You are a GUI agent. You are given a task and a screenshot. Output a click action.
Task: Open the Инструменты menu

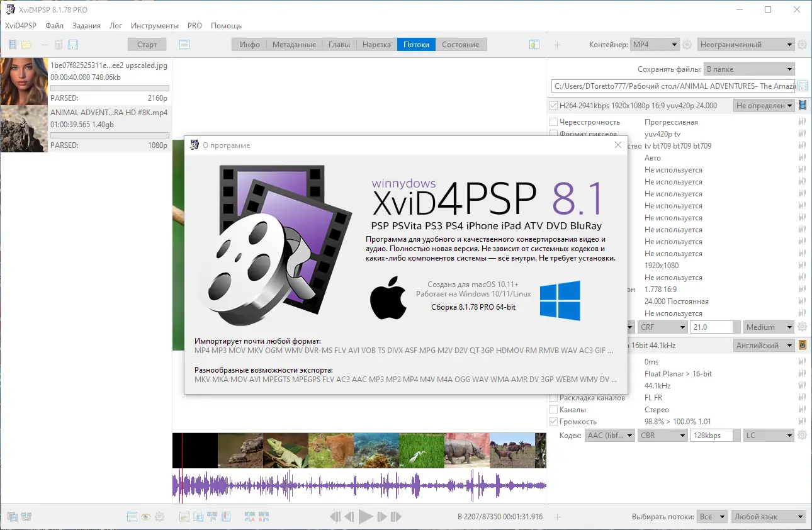(x=155, y=26)
